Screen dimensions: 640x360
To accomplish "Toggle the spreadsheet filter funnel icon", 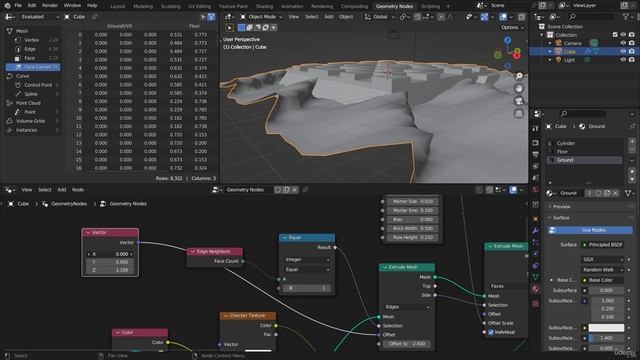I will [x=211, y=17].
